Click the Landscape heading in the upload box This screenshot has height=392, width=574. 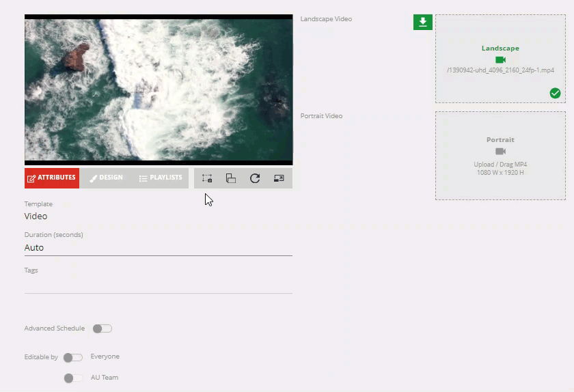(500, 48)
